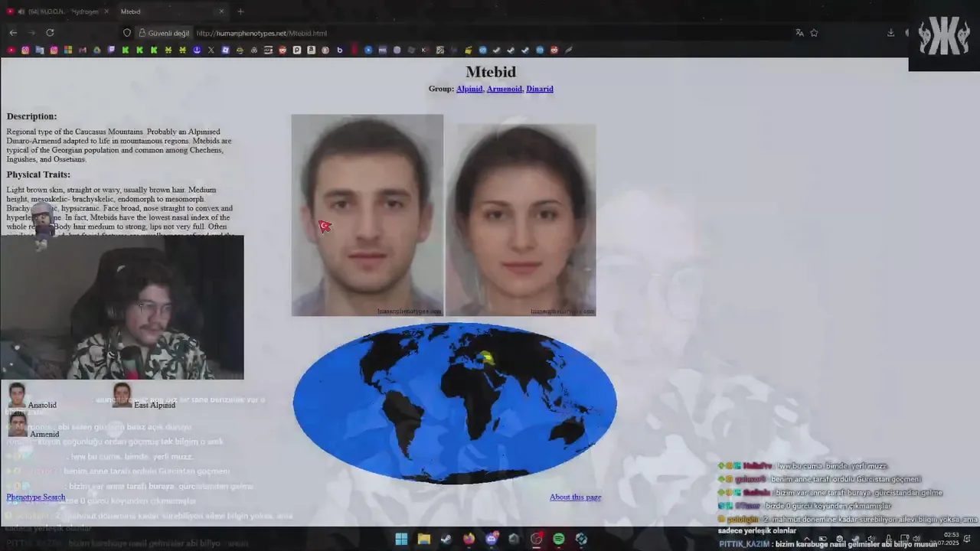Screen dimensions: 980x551
Task: Go back to the previous page
Action: 13,33
